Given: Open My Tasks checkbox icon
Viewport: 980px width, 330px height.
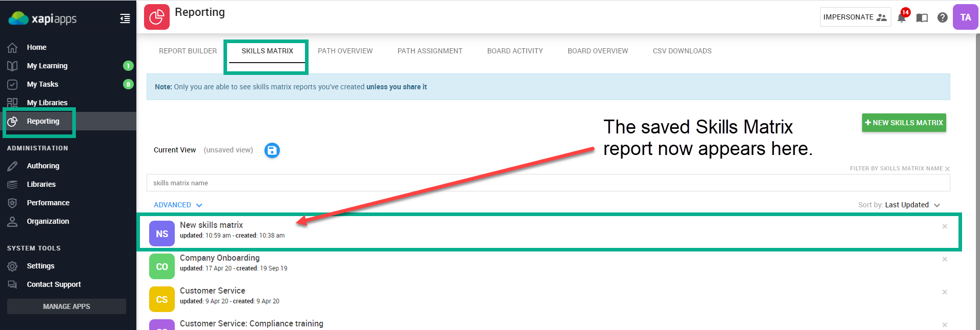Looking at the screenshot, I should 12,85.
